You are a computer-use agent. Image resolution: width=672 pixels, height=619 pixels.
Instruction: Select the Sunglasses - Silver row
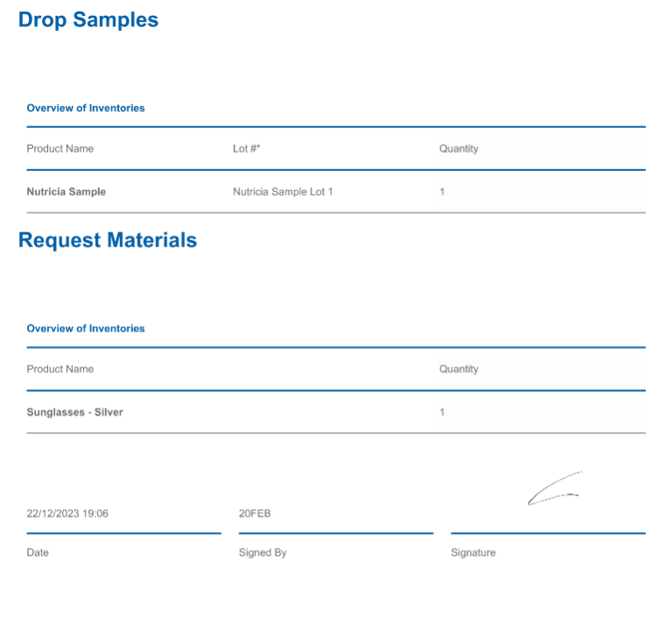(x=75, y=412)
